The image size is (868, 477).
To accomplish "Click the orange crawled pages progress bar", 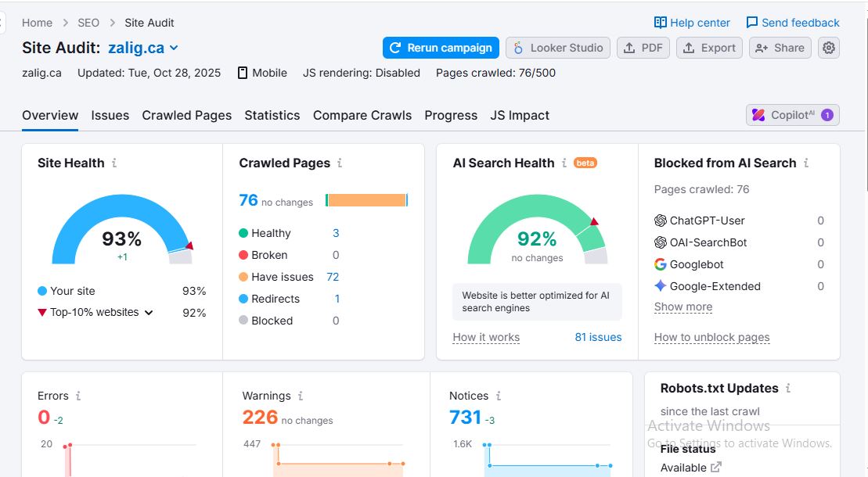I will [366, 200].
